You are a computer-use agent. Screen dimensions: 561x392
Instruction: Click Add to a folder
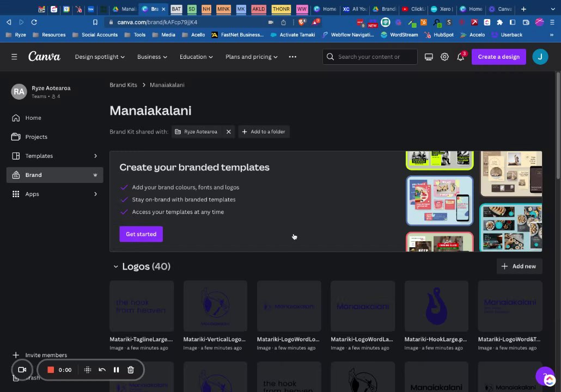pyautogui.click(x=264, y=132)
